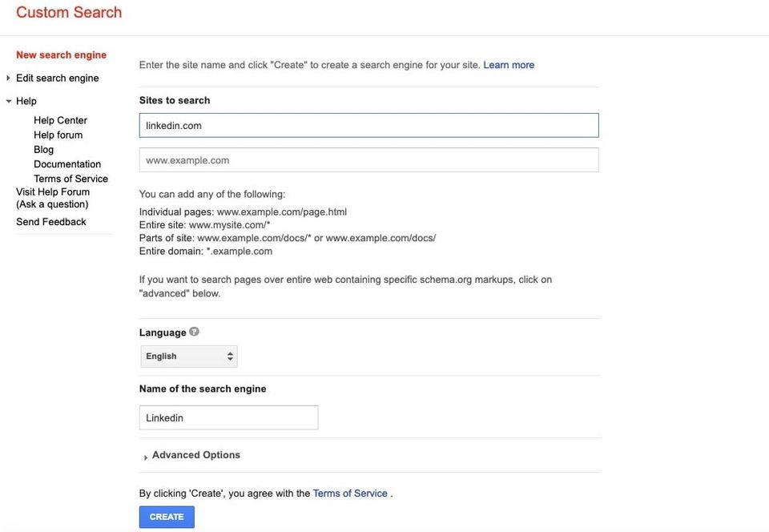
Task: Open Terms of Service link above CREATE
Action: (350, 494)
